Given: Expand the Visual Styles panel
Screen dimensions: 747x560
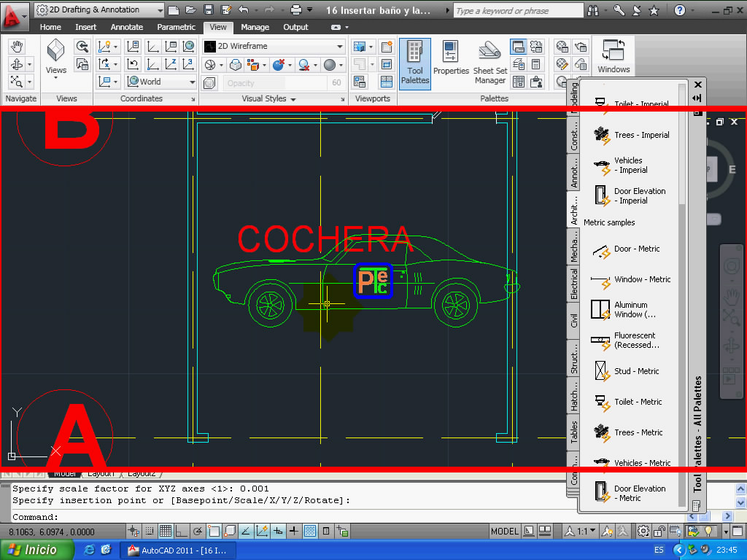Looking at the screenshot, I should pos(268,98).
